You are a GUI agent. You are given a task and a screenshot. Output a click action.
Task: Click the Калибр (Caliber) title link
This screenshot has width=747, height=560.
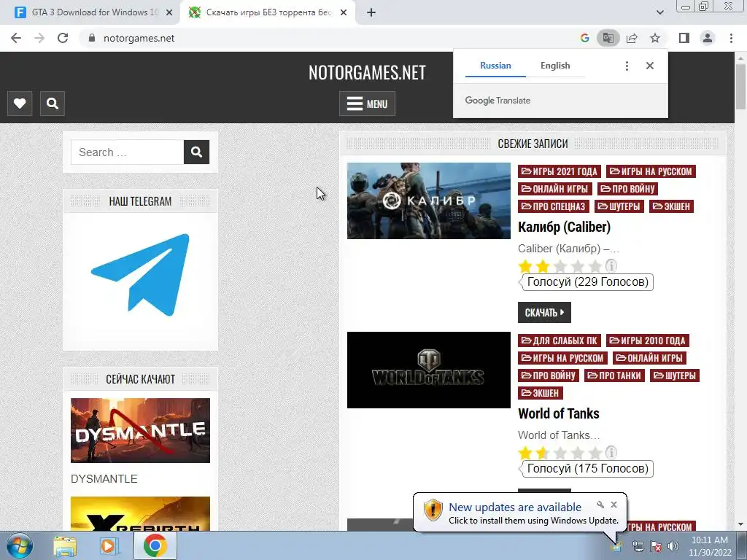click(x=564, y=227)
